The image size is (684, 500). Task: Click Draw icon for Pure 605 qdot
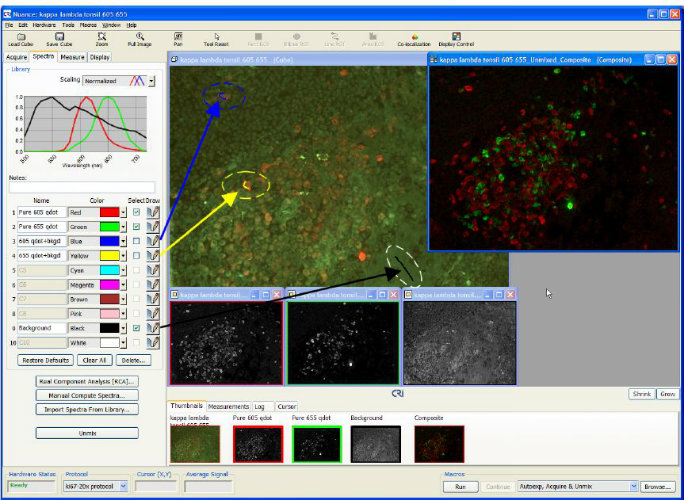point(153,212)
